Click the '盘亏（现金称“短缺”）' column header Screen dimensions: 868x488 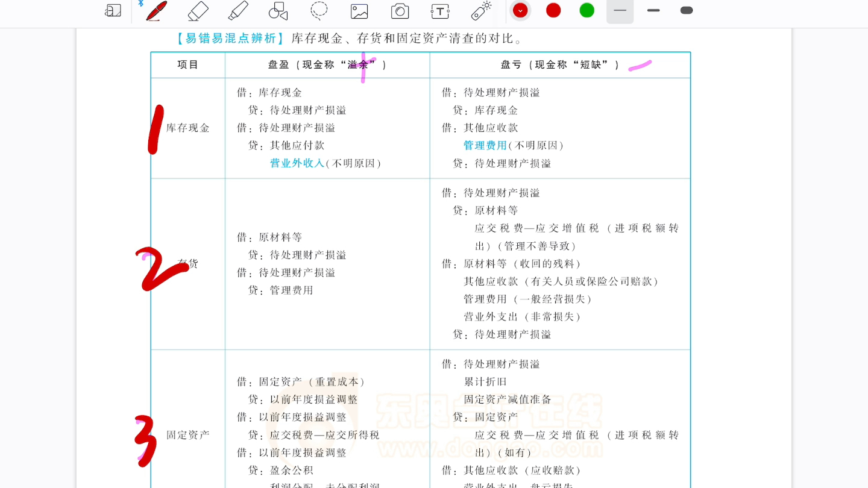pos(560,64)
